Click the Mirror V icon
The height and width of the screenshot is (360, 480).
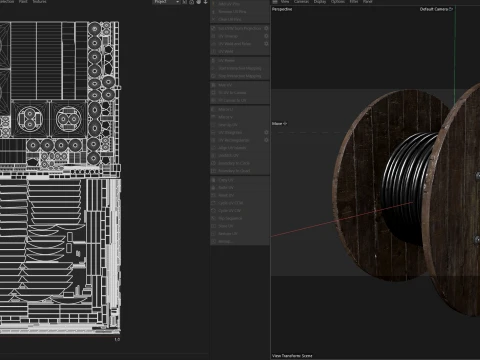(x=214, y=117)
